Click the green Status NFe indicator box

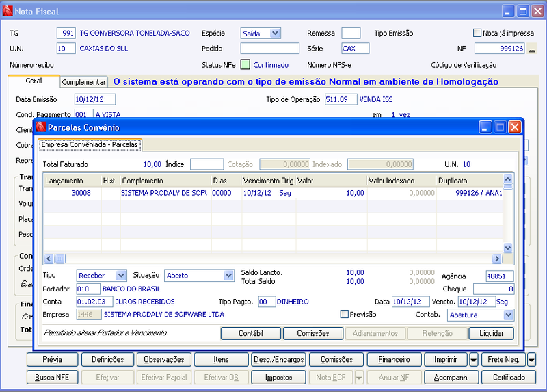point(245,64)
